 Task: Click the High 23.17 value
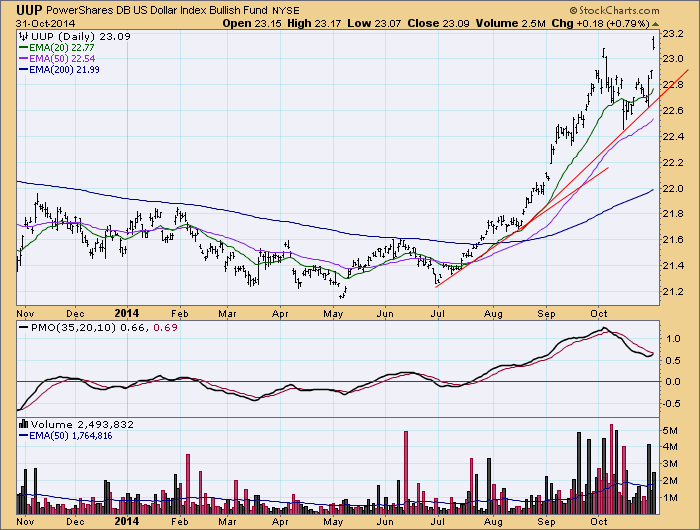pyautogui.click(x=314, y=23)
